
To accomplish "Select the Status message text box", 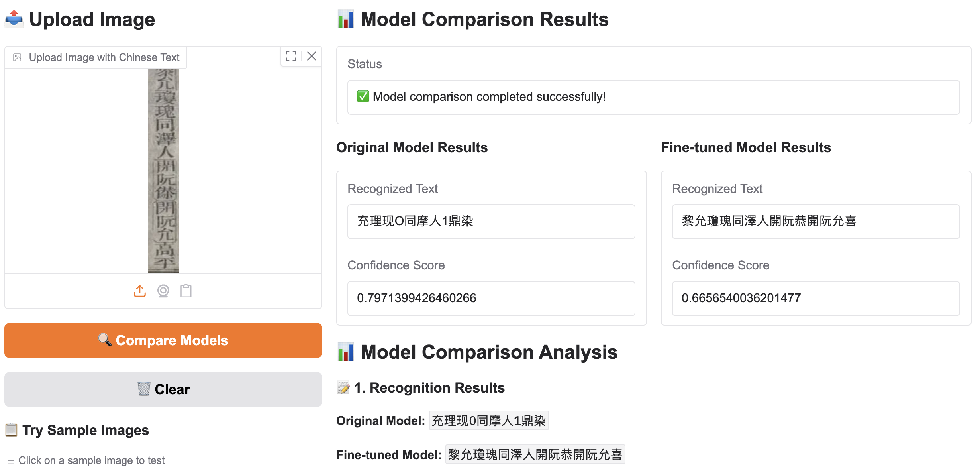I will (x=653, y=97).
